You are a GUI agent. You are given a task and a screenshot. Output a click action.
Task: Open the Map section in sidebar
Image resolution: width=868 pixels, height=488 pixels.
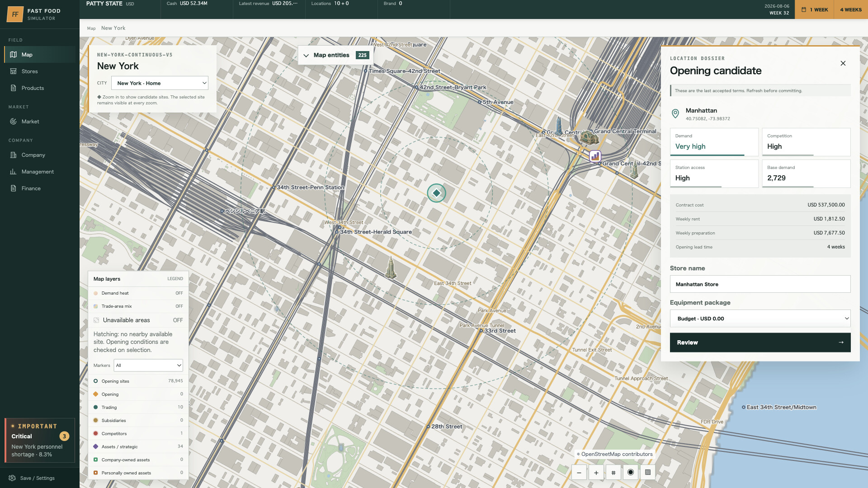point(40,55)
